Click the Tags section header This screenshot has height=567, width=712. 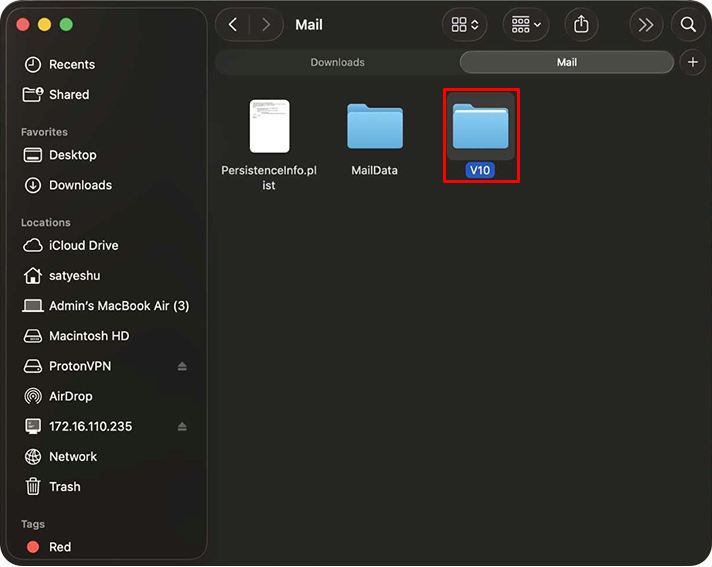tap(33, 524)
